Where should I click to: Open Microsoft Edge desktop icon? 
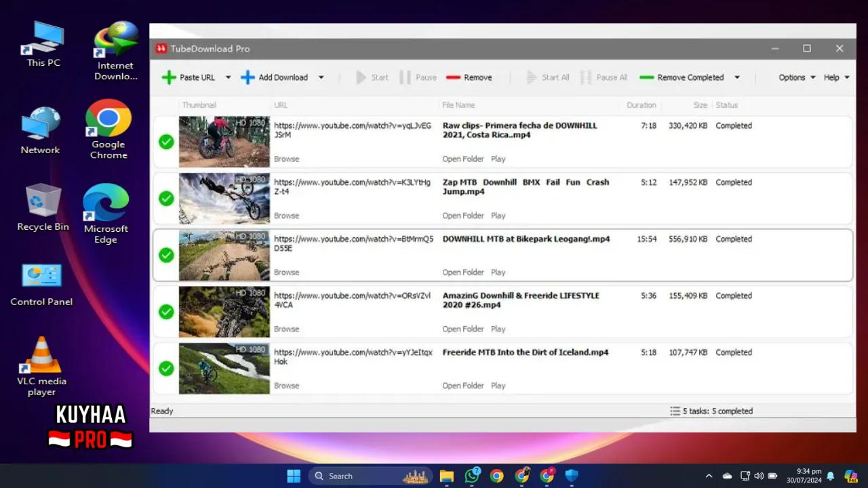coord(106,213)
